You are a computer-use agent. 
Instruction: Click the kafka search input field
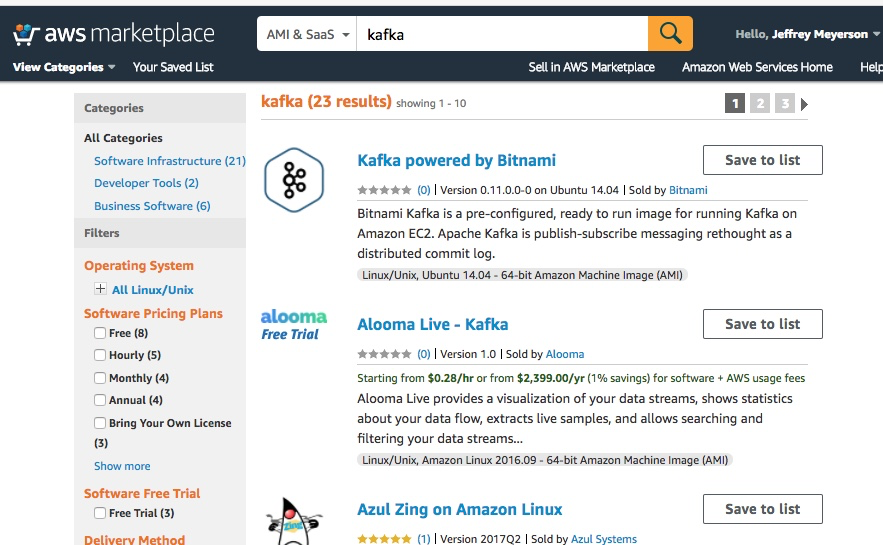pos(502,34)
